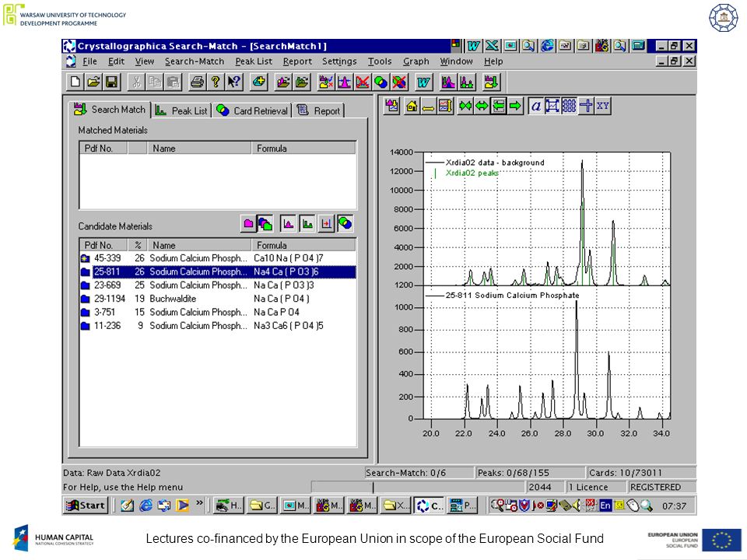Click the green-blue overlapping circles toolbar icon
The image size is (747, 560).
tap(381, 82)
